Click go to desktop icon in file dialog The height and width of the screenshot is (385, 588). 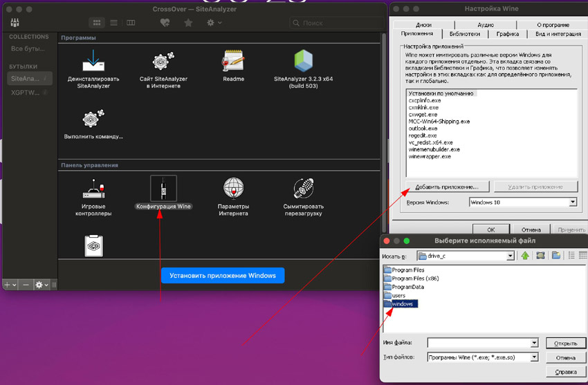click(540, 256)
